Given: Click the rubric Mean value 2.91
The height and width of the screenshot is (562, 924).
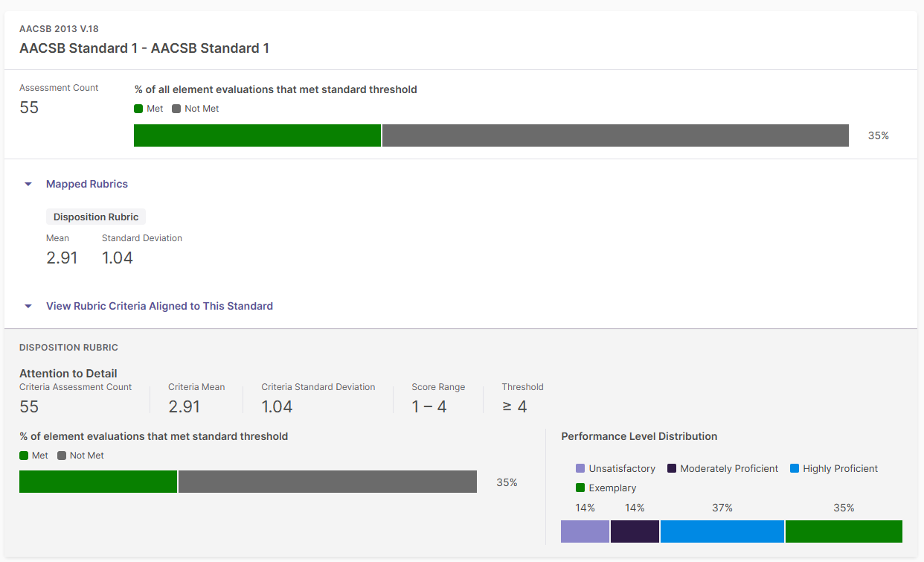Looking at the screenshot, I should pos(62,258).
